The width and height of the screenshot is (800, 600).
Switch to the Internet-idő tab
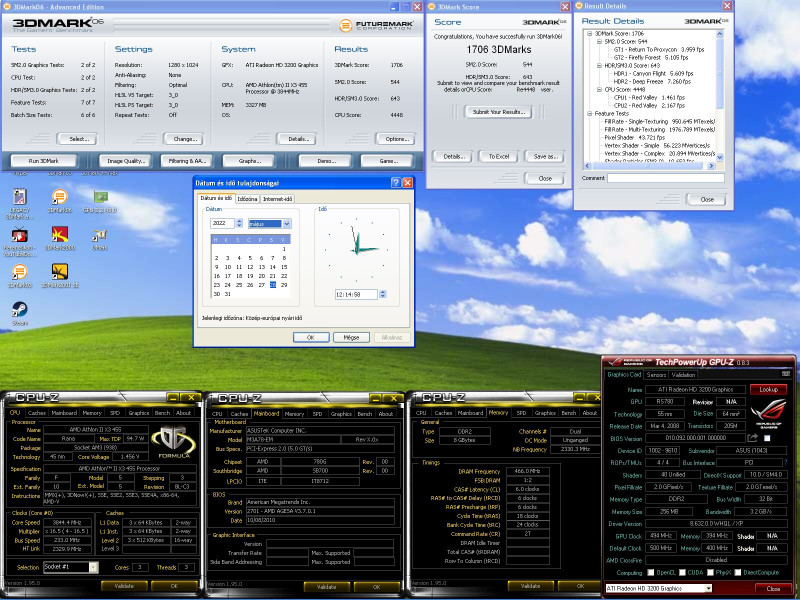pyautogui.click(x=278, y=199)
